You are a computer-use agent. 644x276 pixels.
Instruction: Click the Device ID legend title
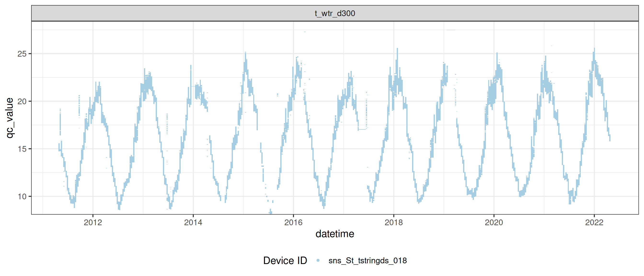pos(285,260)
